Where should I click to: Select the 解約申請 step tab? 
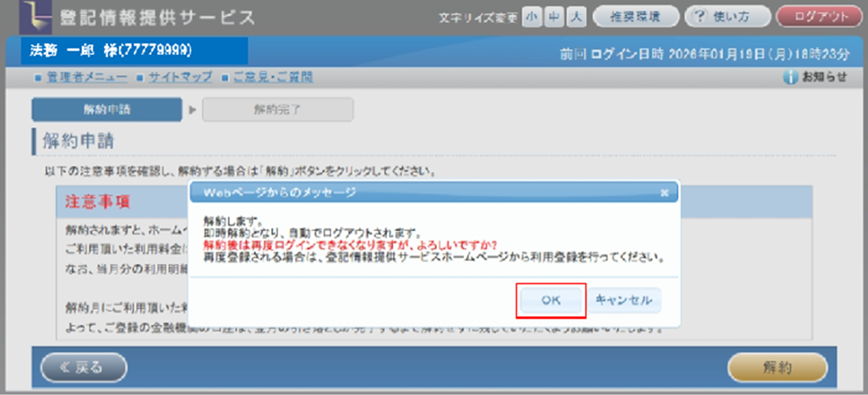(x=106, y=109)
